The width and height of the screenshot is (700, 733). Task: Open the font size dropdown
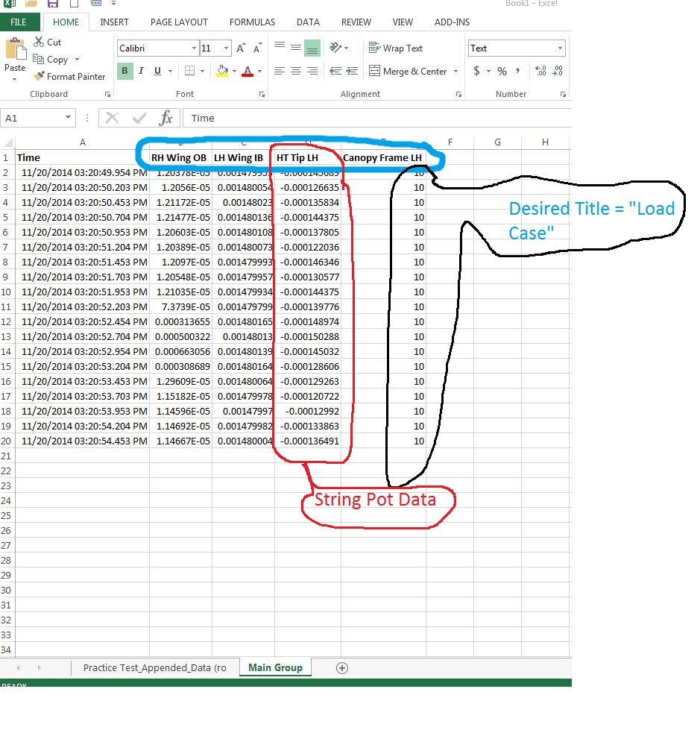(226, 48)
